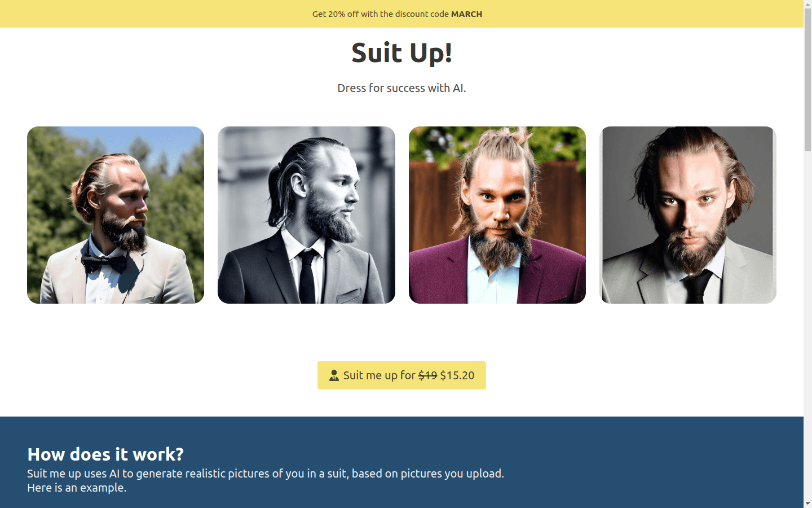Click the Suit me up button
The image size is (812, 508).
pos(401,375)
